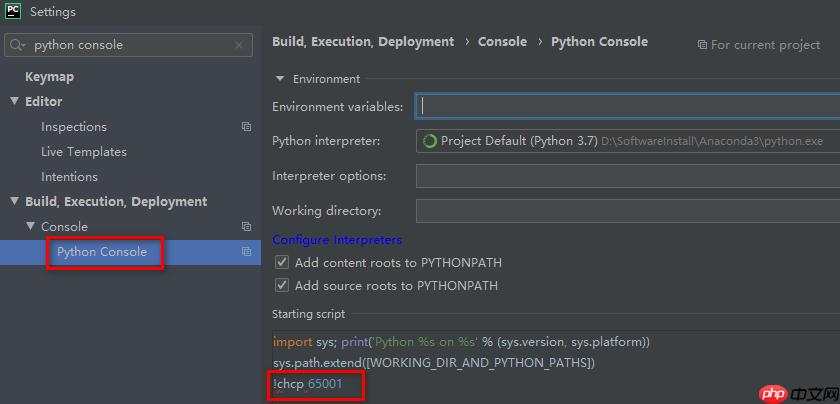Collapse the Environment section
Image resolution: width=840 pixels, height=404 pixels.
[279, 79]
